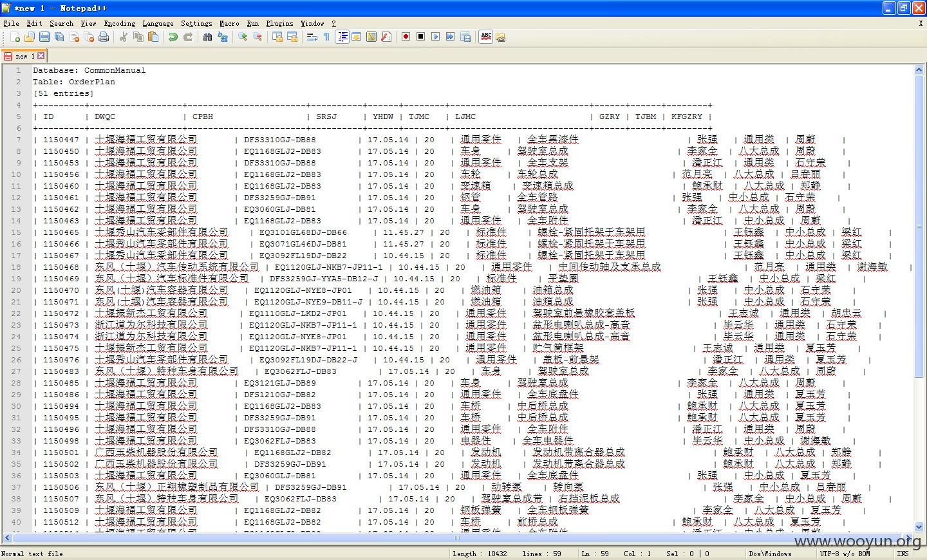The height and width of the screenshot is (560, 927).
Task: Open the Macro menu
Action: click(x=229, y=23)
